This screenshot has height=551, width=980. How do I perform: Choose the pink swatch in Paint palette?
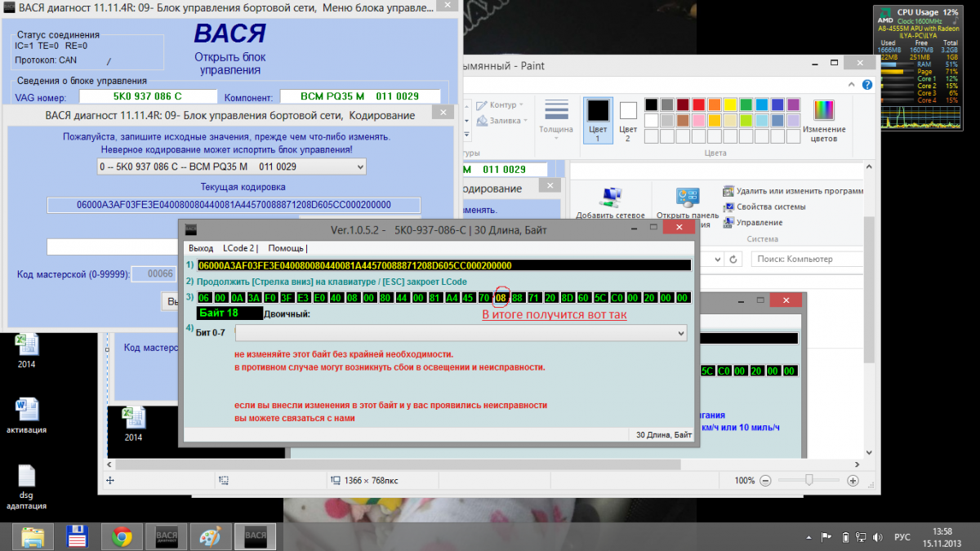point(698,120)
